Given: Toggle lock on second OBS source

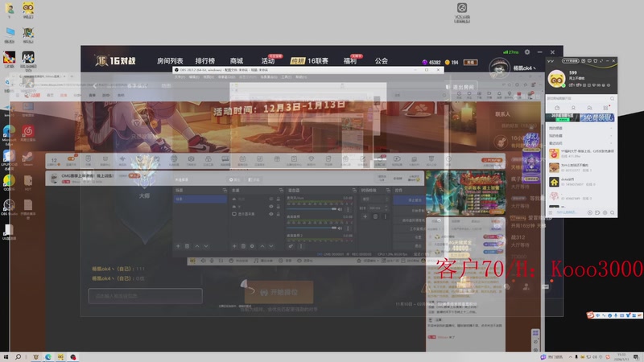Looking at the screenshot, I should pos(278,207).
